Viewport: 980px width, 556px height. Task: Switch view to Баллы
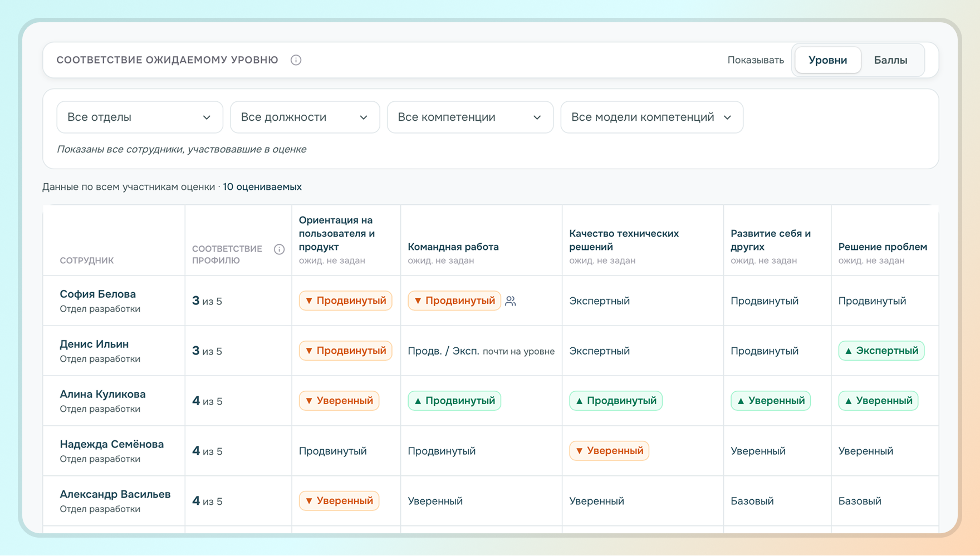click(x=890, y=60)
